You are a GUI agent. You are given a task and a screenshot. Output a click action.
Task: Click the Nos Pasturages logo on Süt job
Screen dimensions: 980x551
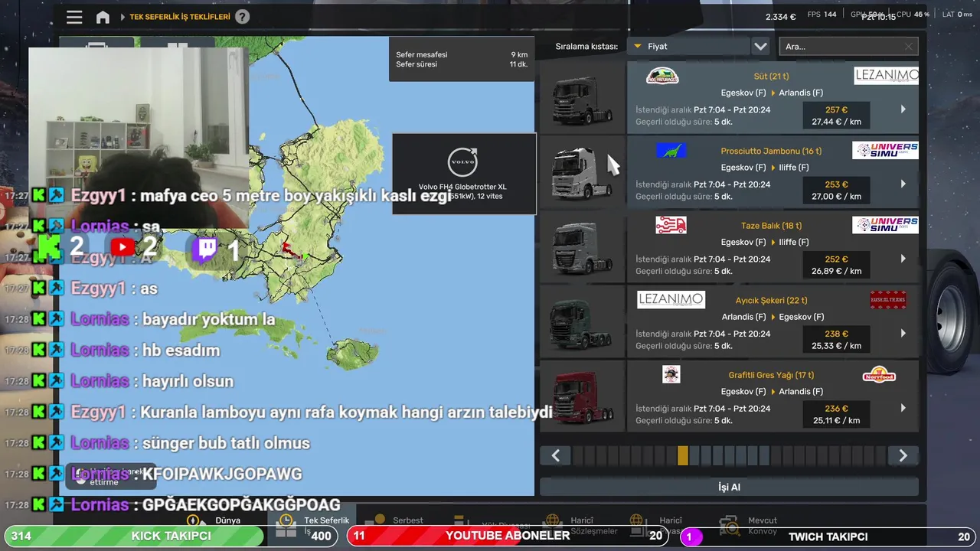click(x=662, y=76)
